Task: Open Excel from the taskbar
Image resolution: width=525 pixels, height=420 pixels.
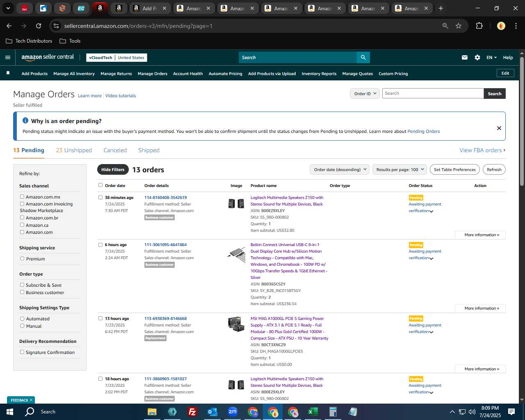Action: (313, 412)
